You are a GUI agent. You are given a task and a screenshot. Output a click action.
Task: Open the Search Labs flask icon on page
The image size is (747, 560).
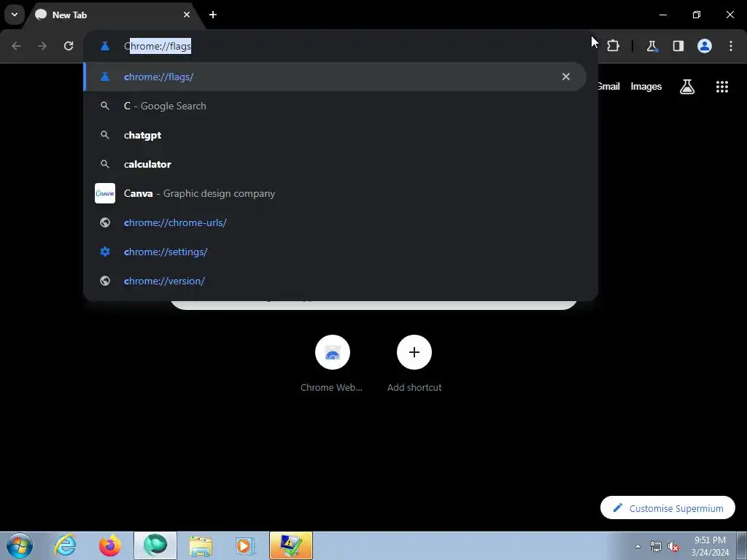[x=687, y=87]
